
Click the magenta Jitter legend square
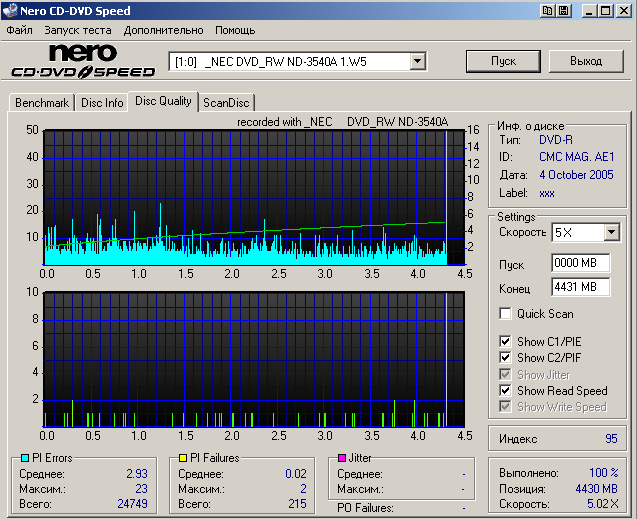pos(341,458)
